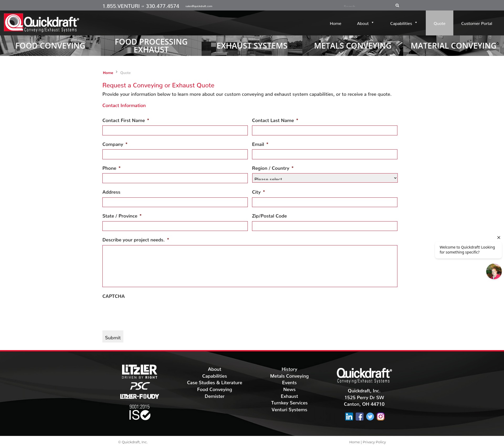Focus the Company input field
Image resolution: width=504 pixels, height=448 pixels.
pyautogui.click(x=175, y=154)
